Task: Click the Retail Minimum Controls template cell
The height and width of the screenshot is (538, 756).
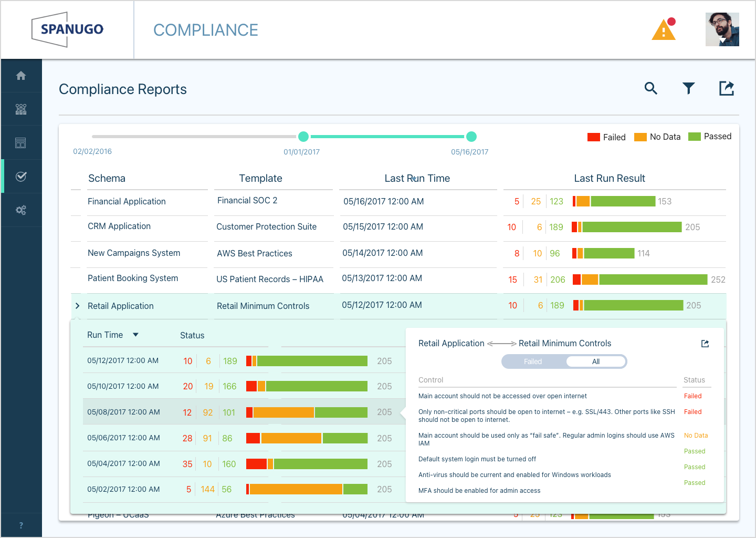Action: click(x=263, y=306)
